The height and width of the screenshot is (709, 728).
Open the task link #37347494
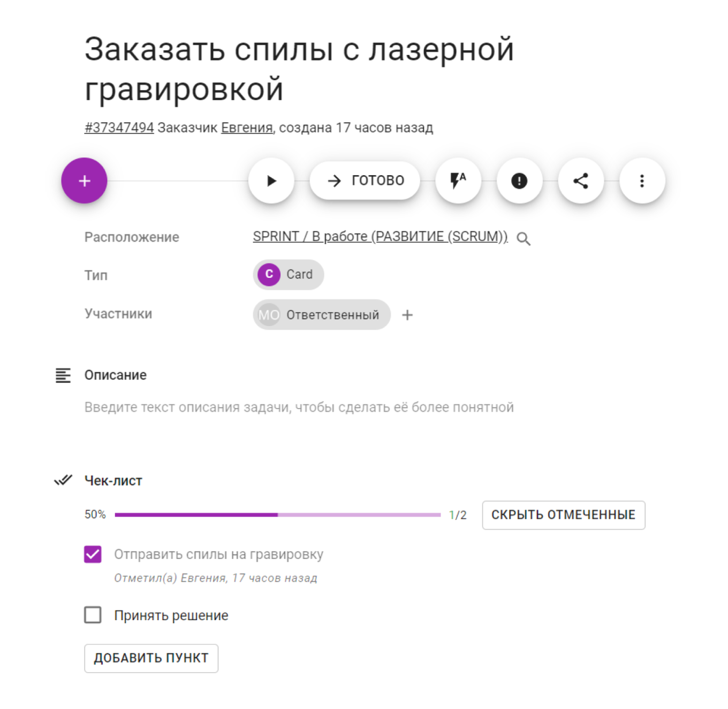[119, 127]
